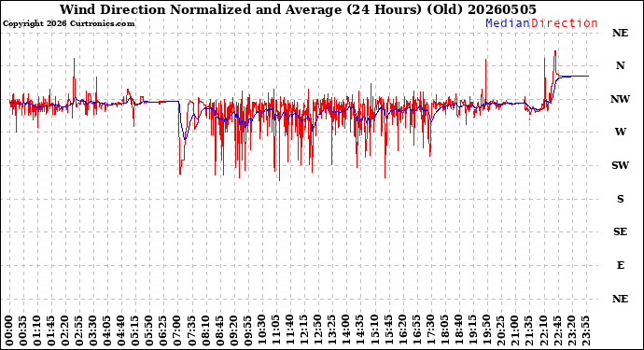Click the 18:05 time axis label

coord(444,330)
